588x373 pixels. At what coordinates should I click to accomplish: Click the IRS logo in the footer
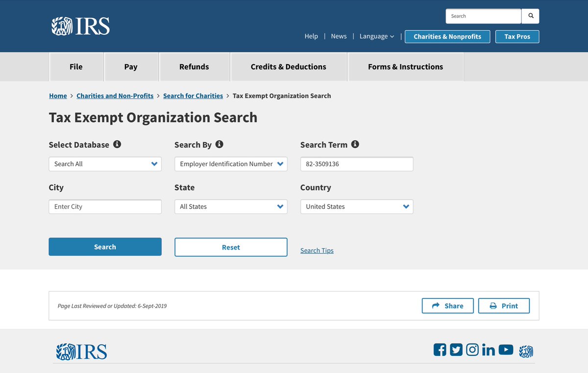coord(82,351)
